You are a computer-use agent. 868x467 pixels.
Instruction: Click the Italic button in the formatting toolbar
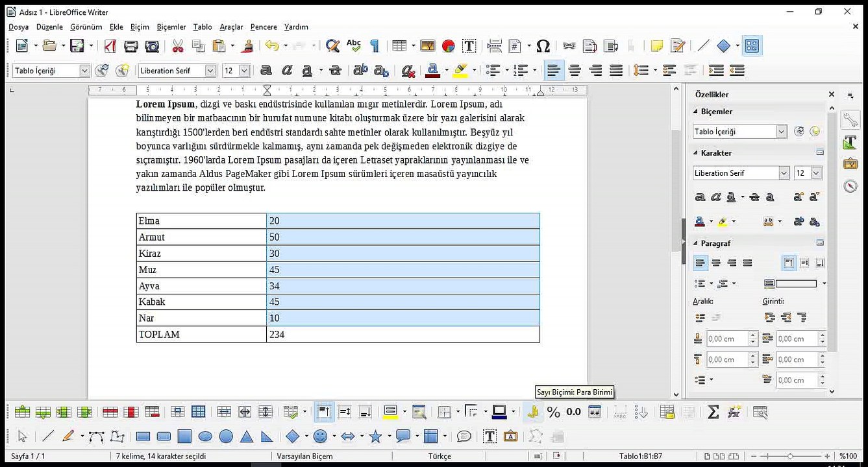[x=287, y=70]
